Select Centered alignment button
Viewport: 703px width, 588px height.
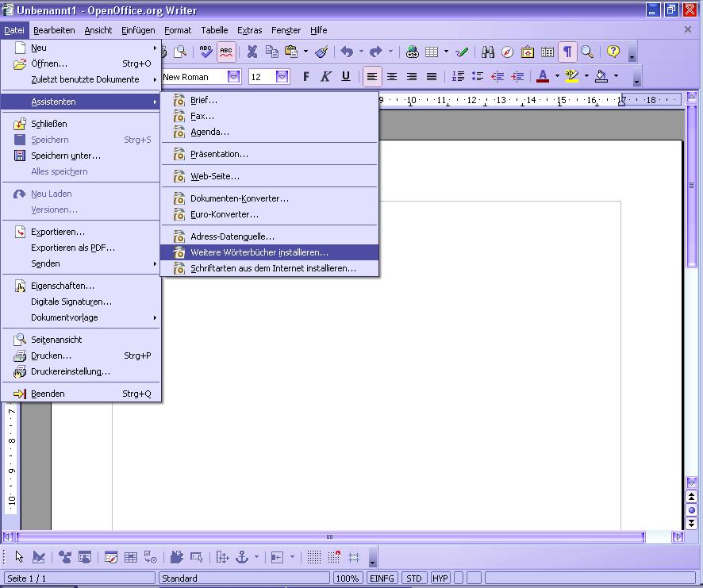coord(392,77)
